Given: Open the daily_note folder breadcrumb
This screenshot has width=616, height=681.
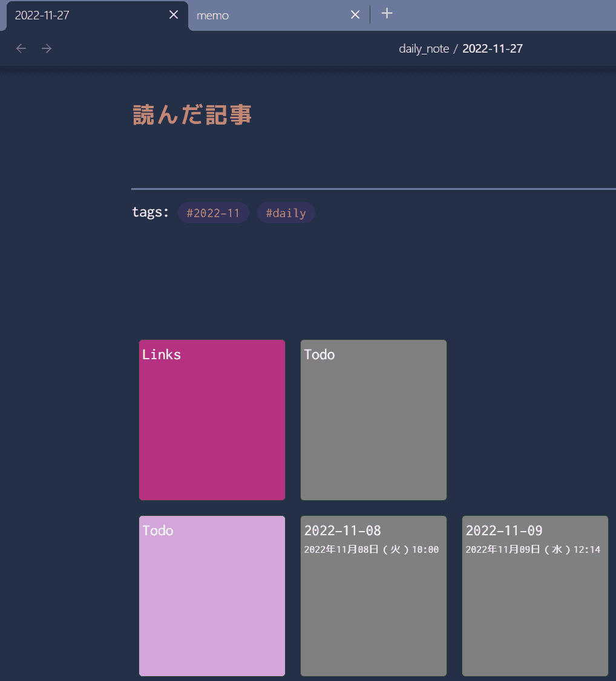Looking at the screenshot, I should click(424, 49).
